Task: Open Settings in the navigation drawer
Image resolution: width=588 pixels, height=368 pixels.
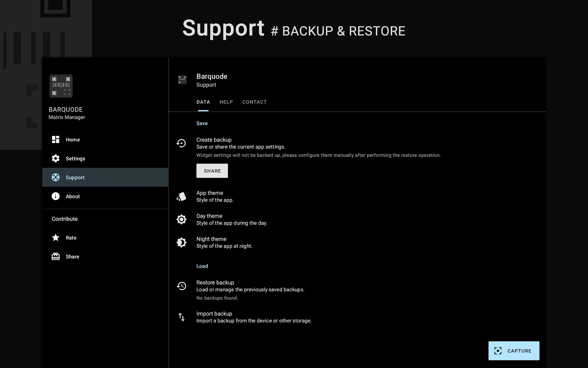Action: click(105, 158)
